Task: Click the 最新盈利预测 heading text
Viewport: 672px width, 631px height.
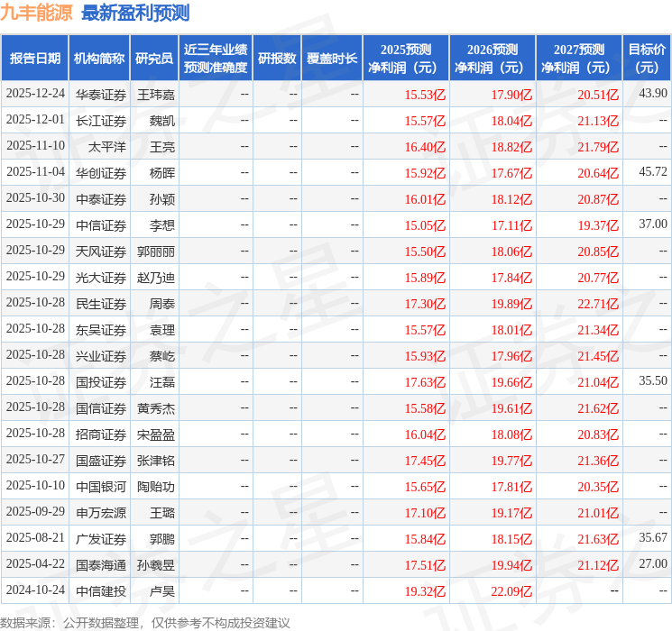Action: tap(135, 13)
